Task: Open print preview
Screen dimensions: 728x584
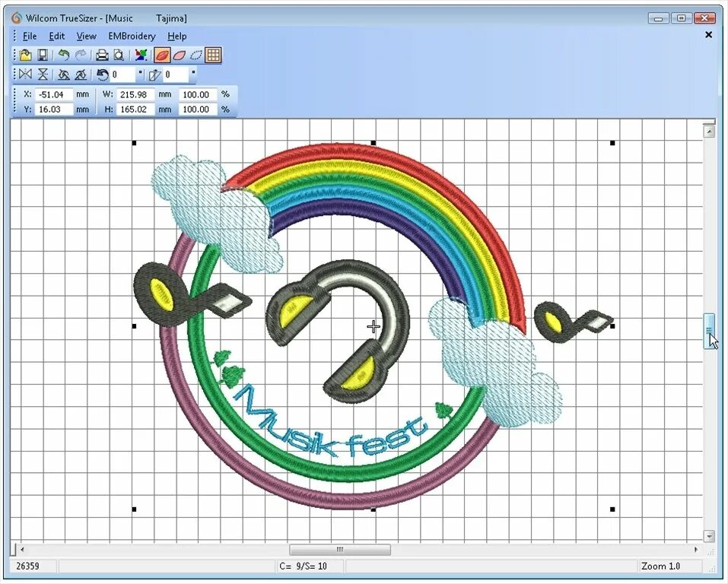Action: tap(119, 56)
